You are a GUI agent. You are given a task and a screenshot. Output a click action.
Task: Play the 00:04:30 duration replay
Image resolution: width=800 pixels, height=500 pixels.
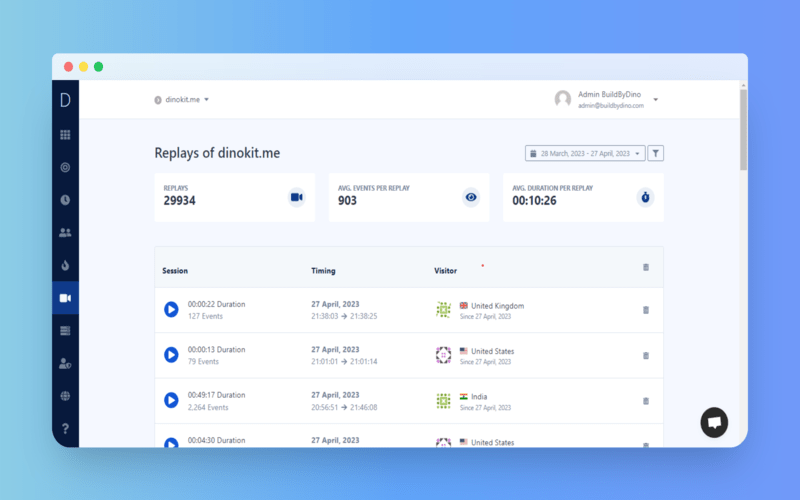tap(171, 443)
